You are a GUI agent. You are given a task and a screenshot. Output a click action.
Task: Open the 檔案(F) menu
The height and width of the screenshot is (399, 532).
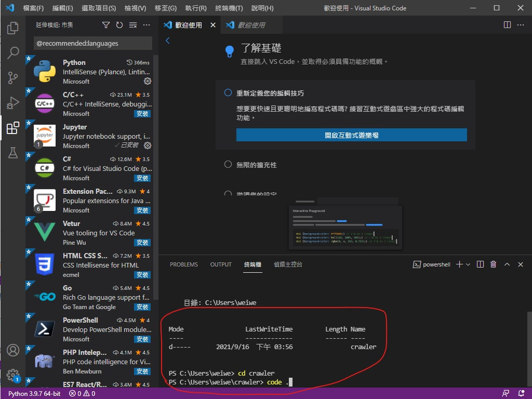(x=33, y=8)
